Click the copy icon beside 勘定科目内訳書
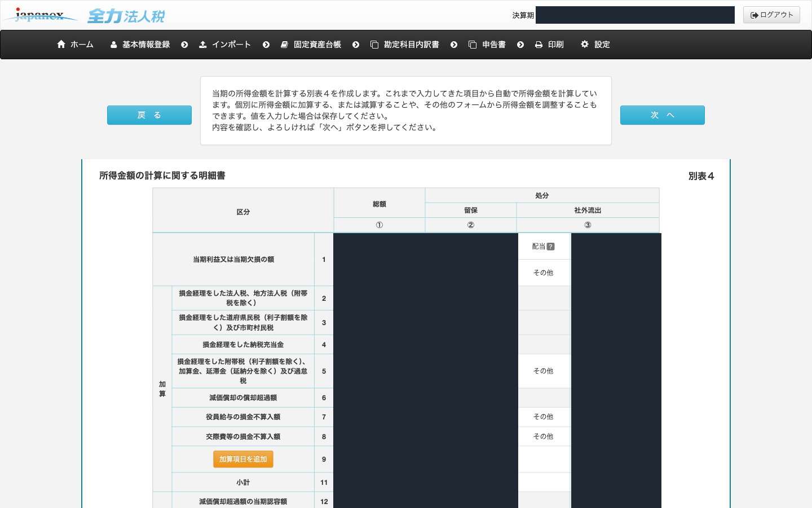 [374, 45]
